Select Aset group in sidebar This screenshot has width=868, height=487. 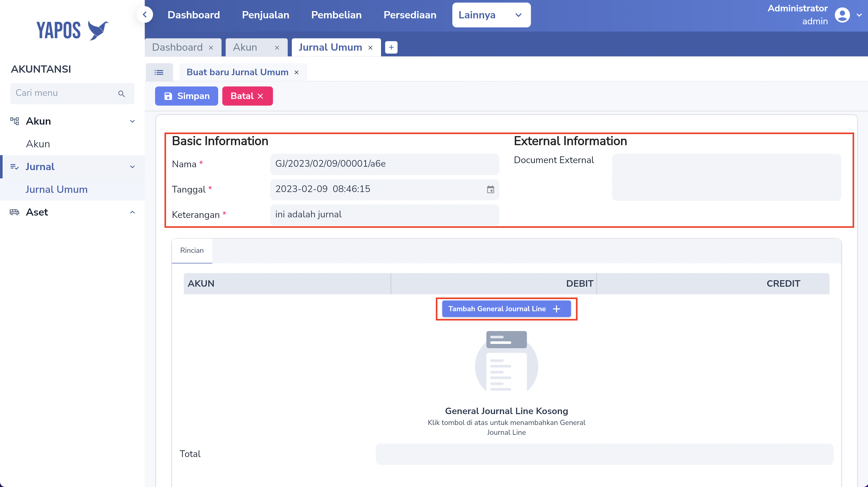(x=72, y=212)
